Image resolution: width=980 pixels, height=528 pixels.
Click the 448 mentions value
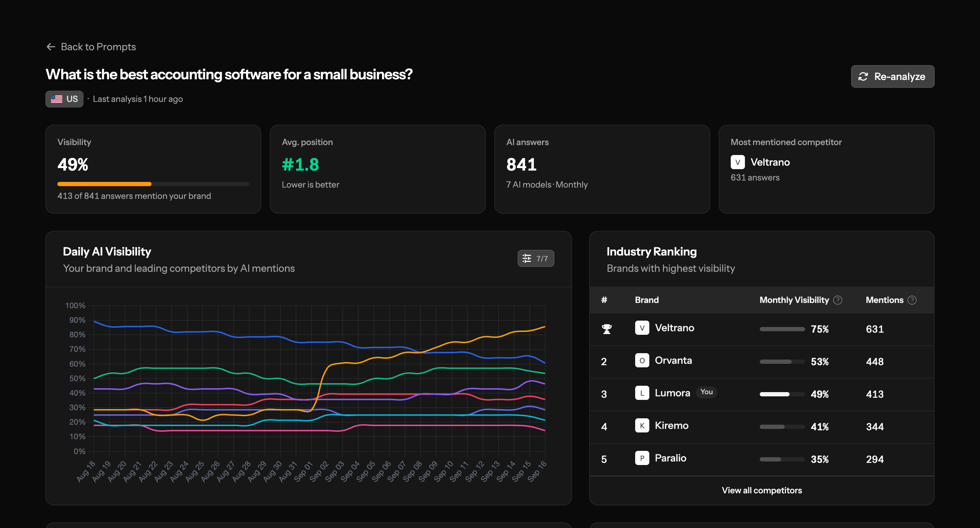[x=874, y=362]
